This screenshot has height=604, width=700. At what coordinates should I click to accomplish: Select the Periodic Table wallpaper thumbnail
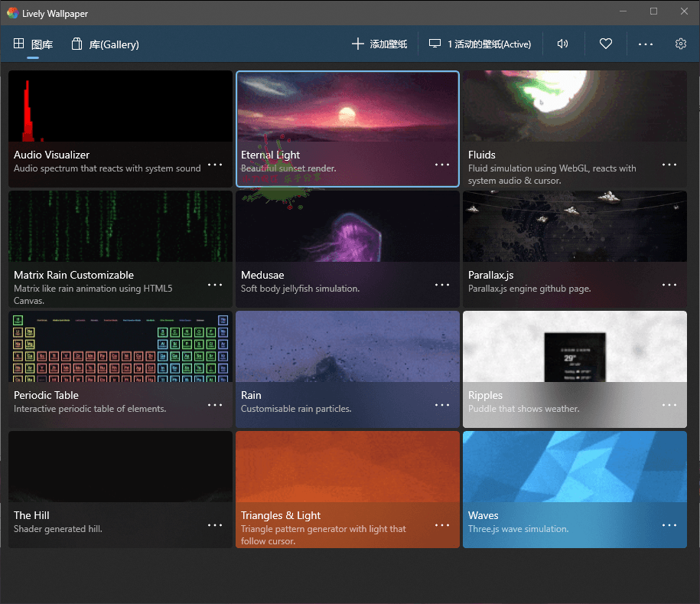coord(120,347)
